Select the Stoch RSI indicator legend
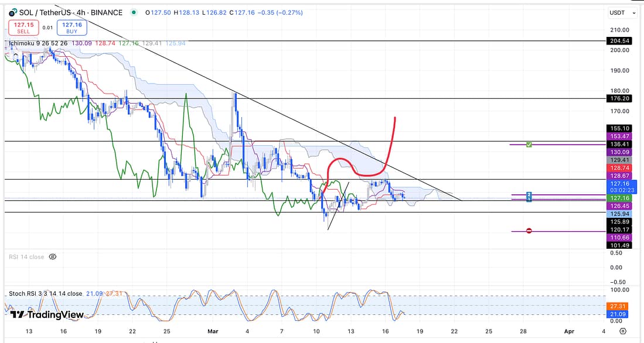 (x=45, y=293)
